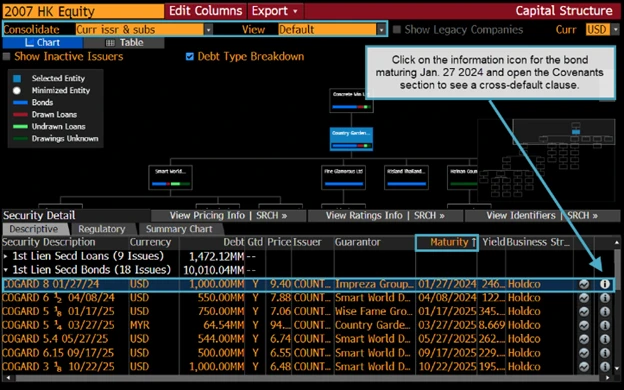Collapse 1st Lien Secd Bonds group
The width and height of the screenshot is (624, 390).
(x=6, y=270)
